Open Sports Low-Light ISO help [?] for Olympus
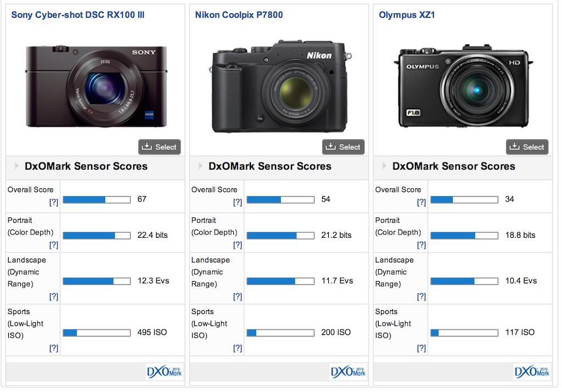The width and height of the screenshot is (562, 392). pyautogui.click(x=421, y=348)
